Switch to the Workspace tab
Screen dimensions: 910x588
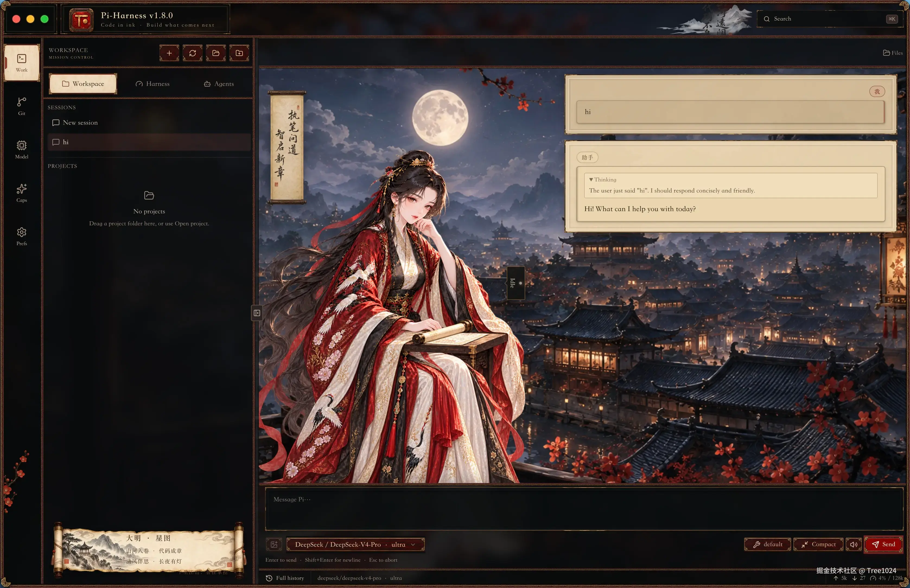[x=83, y=84]
